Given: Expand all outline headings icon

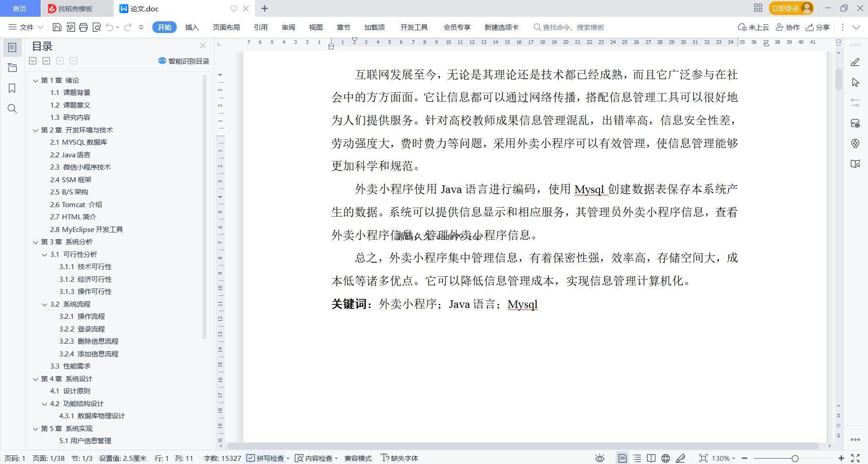Looking at the screenshot, I should (33, 61).
